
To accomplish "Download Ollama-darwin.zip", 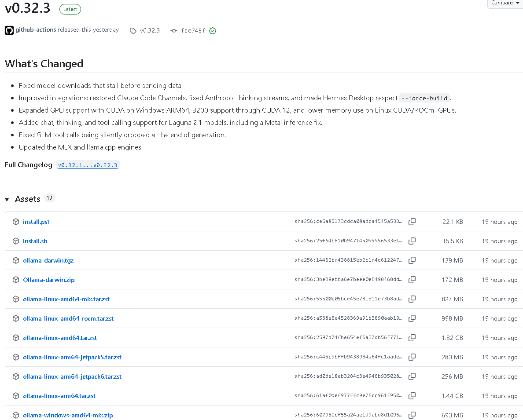I will point(49,280).
